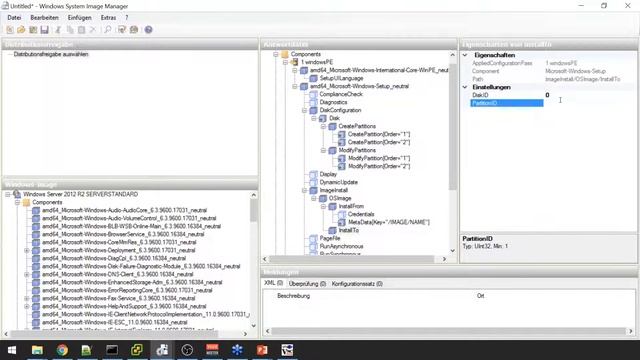Click the green notepad taskbar icon
Image resolution: width=640 pixels, height=360 pixels.
[86, 350]
